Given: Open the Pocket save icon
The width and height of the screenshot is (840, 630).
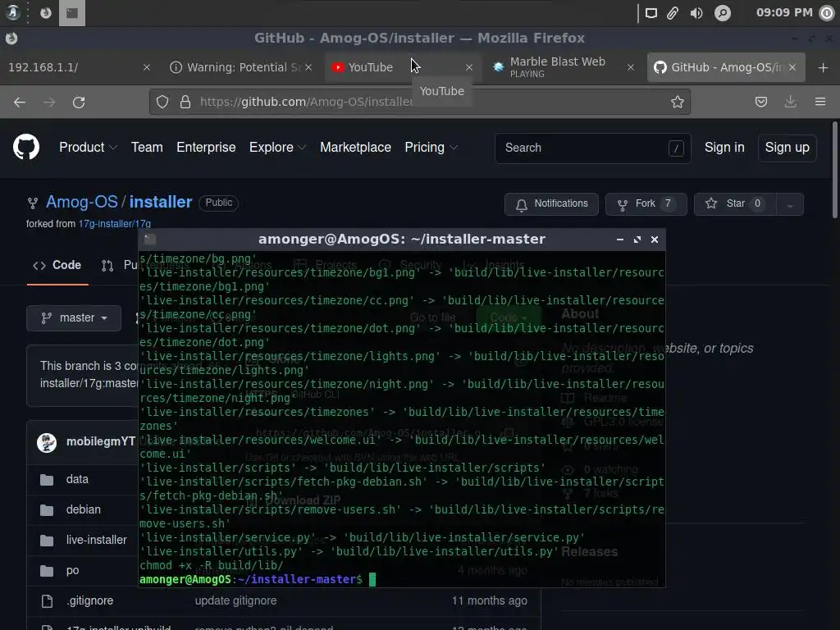Looking at the screenshot, I should click(760, 102).
